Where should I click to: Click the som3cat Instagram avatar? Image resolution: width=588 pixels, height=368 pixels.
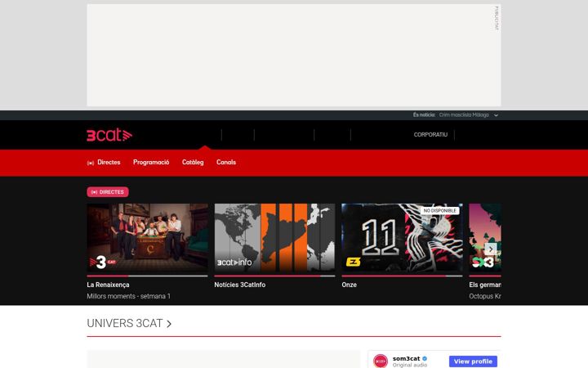click(x=381, y=361)
